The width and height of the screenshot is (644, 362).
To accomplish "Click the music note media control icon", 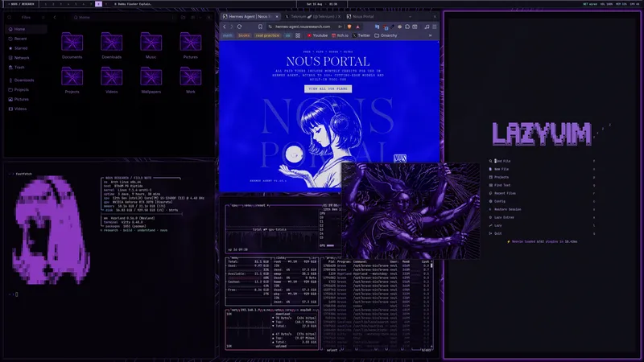I will coord(427,27).
